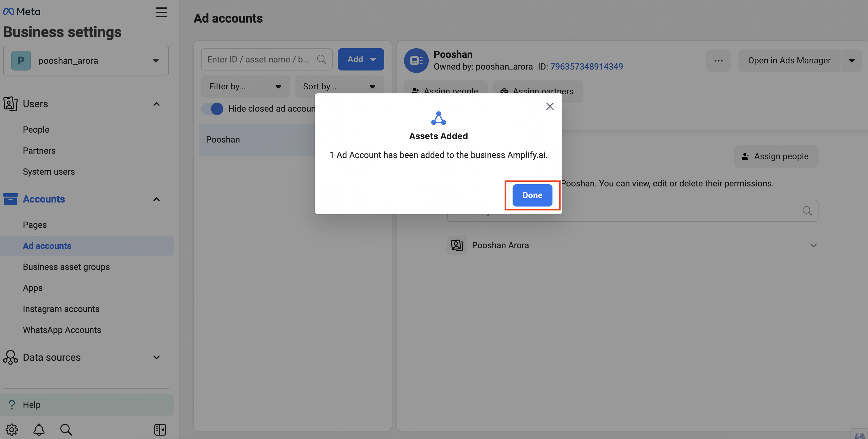This screenshot has height=439, width=868.
Task: Click the search magnifier in sidebar footer
Action: [x=66, y=430]
